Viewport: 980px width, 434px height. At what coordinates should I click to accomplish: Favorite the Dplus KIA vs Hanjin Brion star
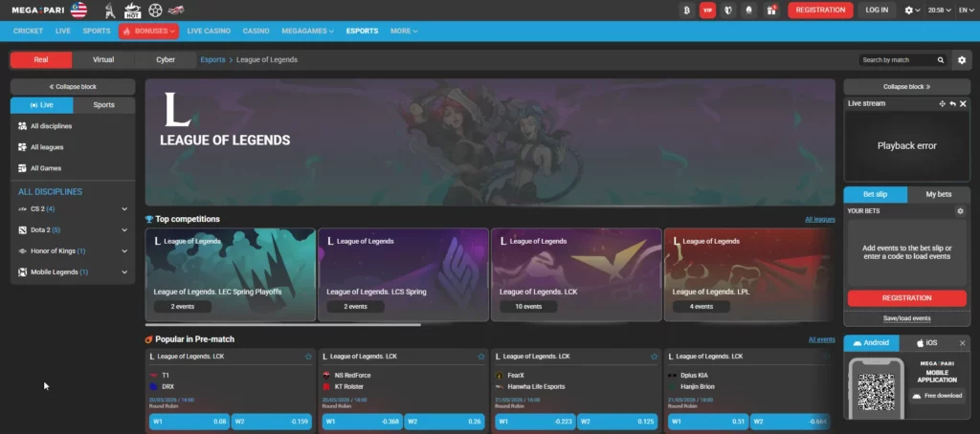(x=827, y=357)
